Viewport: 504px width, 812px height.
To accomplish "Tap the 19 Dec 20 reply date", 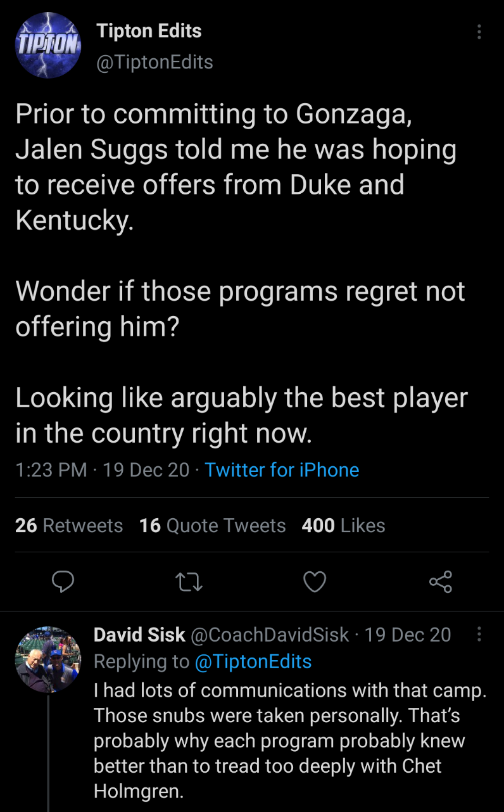I will (x=408, y=635).
